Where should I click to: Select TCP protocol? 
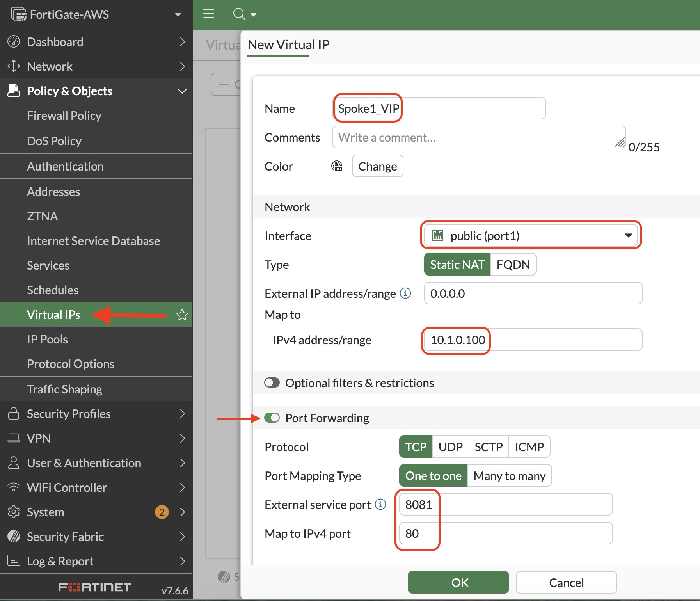click(x=416, y=446)
